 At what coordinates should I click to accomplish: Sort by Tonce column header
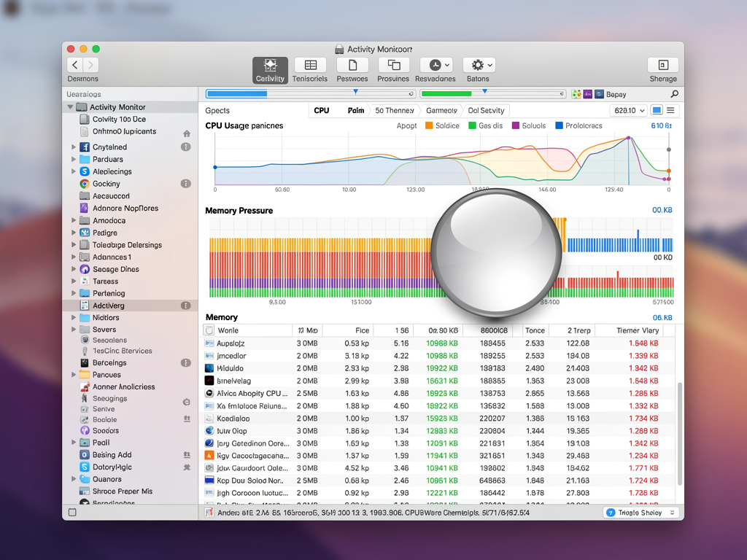pyautogui.click(x=535, y=330)
